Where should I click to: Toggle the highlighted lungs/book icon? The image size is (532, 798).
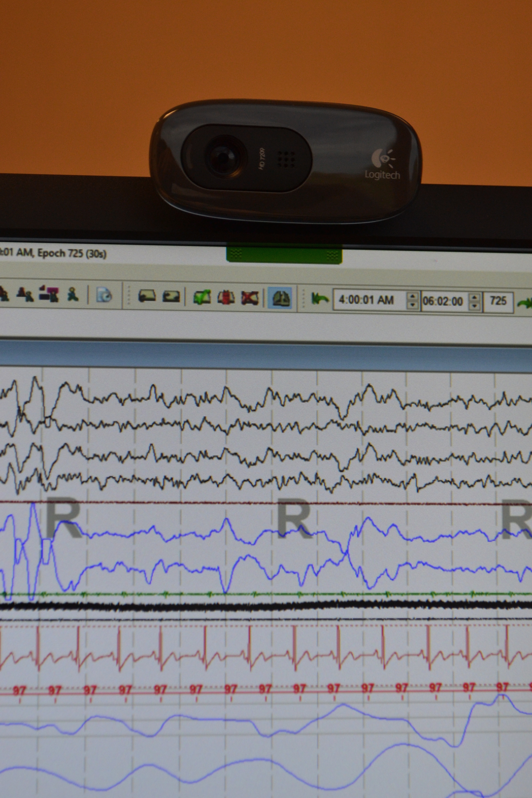coord(280,298)
